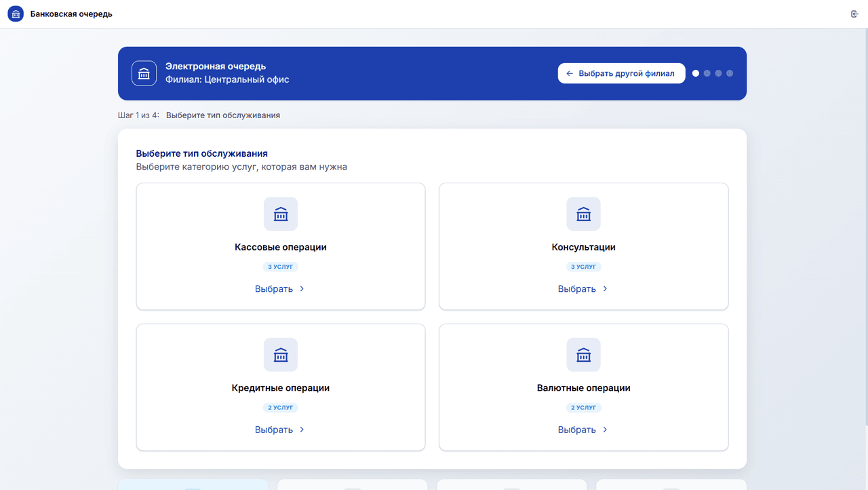Click the bank logo icon in top header
868x490 pixels.
point(16,14)
